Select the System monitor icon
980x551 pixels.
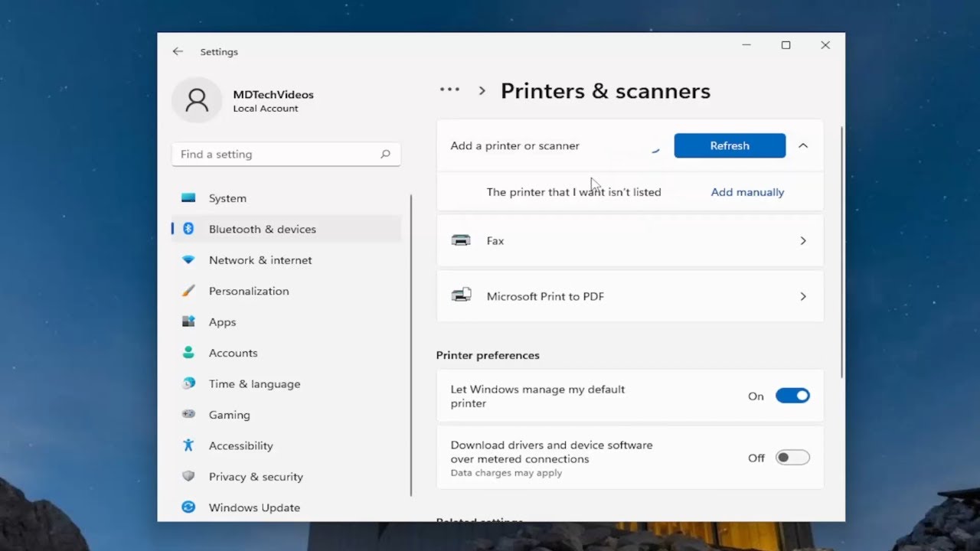(x=188, y=197)
